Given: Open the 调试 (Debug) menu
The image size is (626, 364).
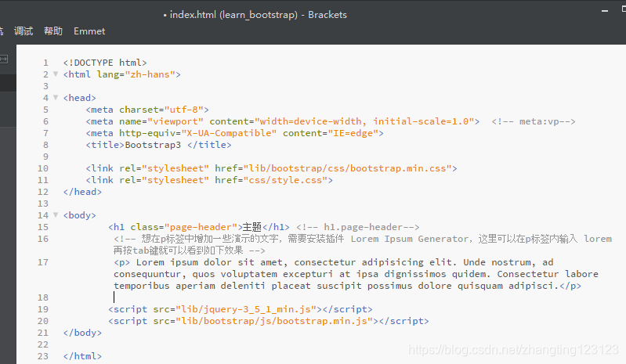Looking at the screenshot, I should click(x=24, y=31).
